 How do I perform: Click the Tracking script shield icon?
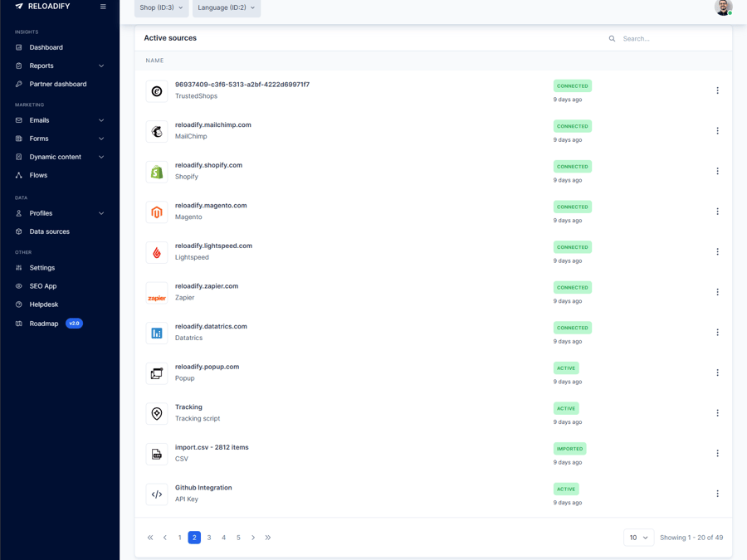156,412
